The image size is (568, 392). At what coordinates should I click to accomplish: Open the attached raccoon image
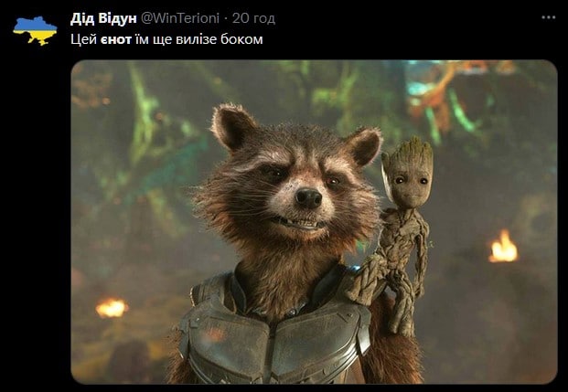314,222
